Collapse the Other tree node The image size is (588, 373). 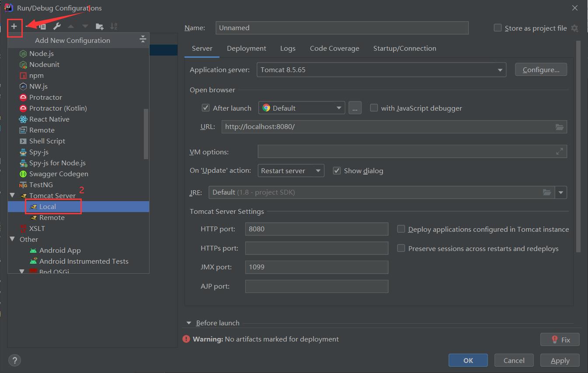pos(12,239)
